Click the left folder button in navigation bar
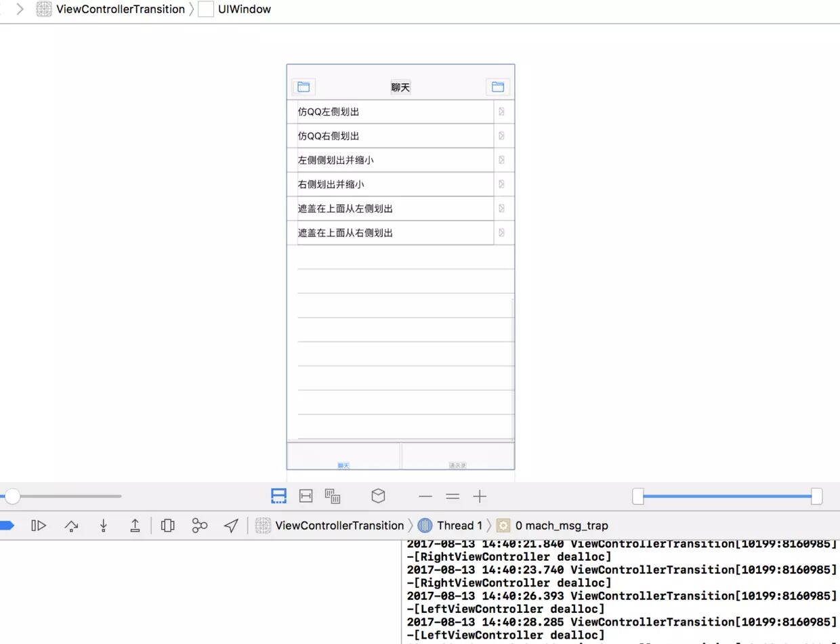This screenshot has height=644, width=840. [x=303, y=87]
